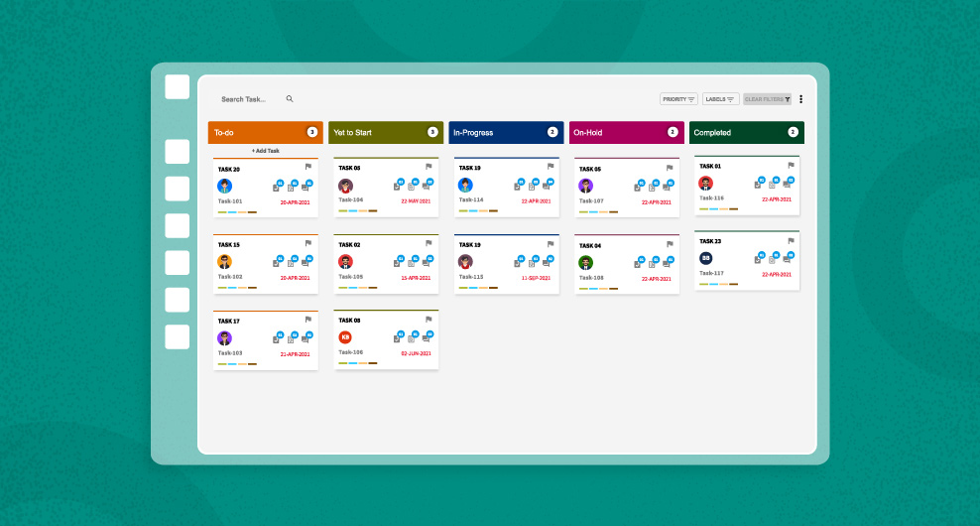Open the checklist icon on Task-104

398,186
